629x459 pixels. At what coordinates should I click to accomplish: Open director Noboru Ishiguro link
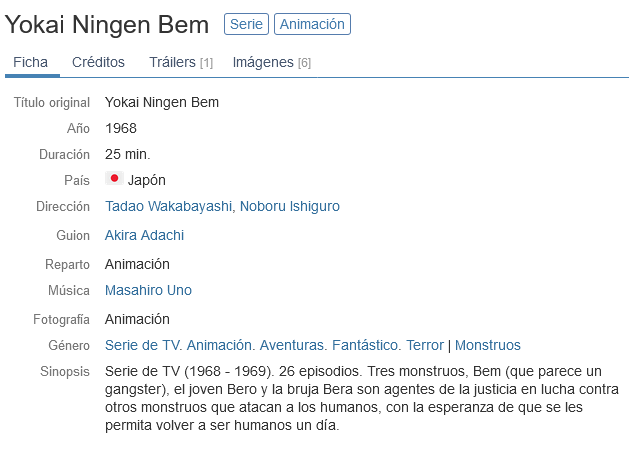click(290, 206)
